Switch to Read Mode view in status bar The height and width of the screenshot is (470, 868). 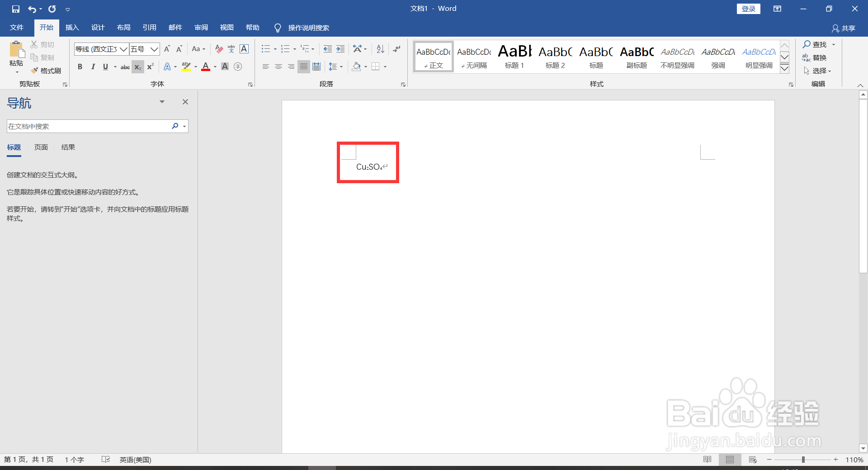[708, 460]
